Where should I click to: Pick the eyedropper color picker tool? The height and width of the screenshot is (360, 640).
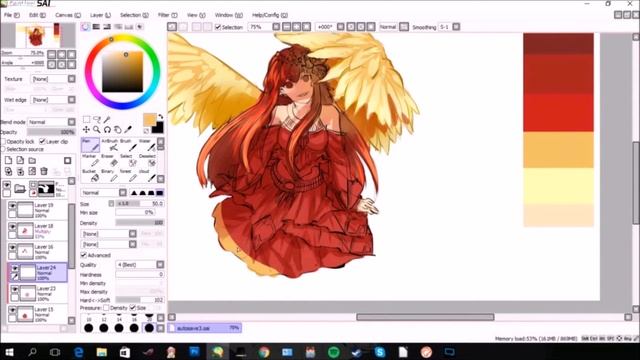click(x=128, y=130)
